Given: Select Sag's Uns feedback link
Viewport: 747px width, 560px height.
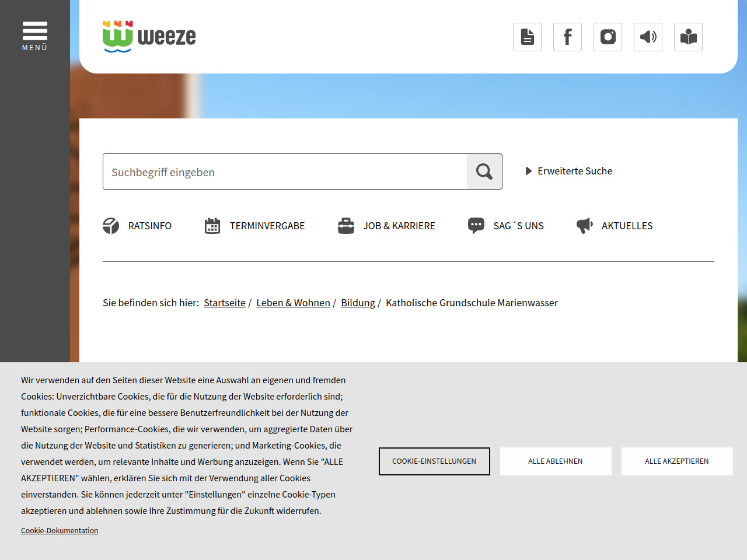Looking at the screenshot, I should 506,226.
